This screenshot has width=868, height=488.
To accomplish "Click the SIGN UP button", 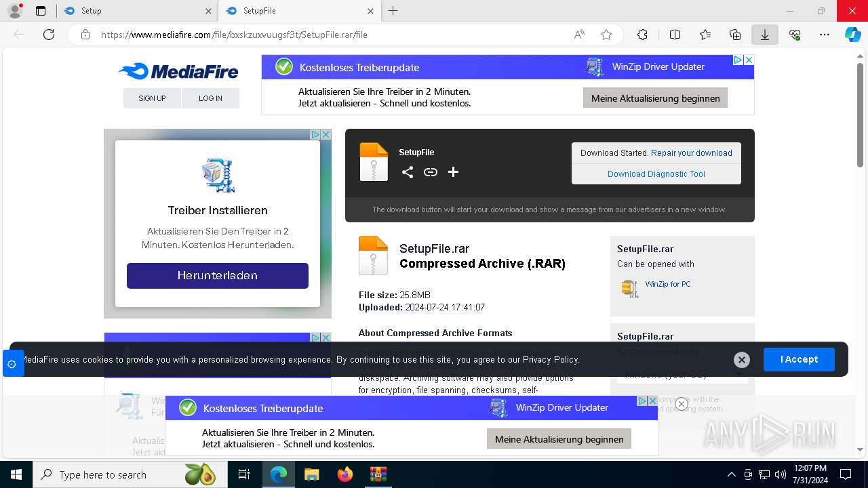I will (152, 98).
